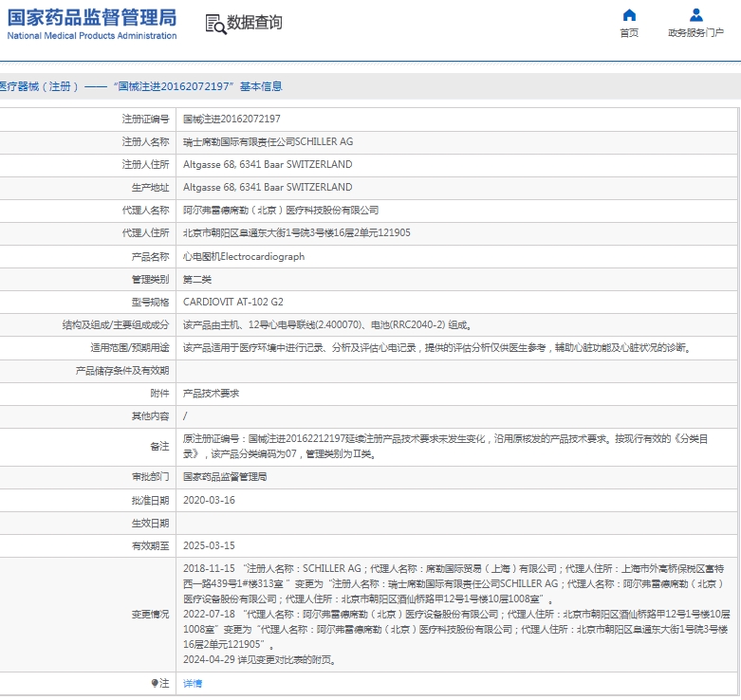Select model CARDIOVIT AT-102 G2

coord(233,302)
